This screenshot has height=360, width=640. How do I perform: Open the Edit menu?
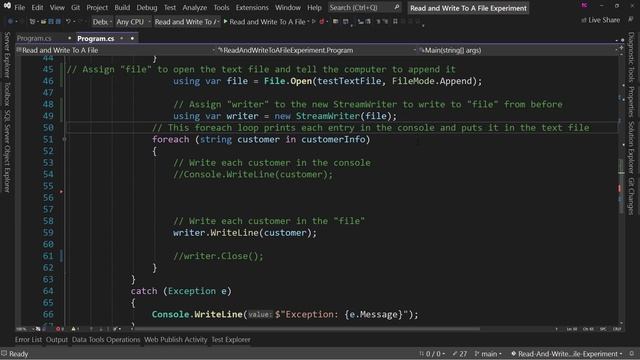tap(37, 8)
